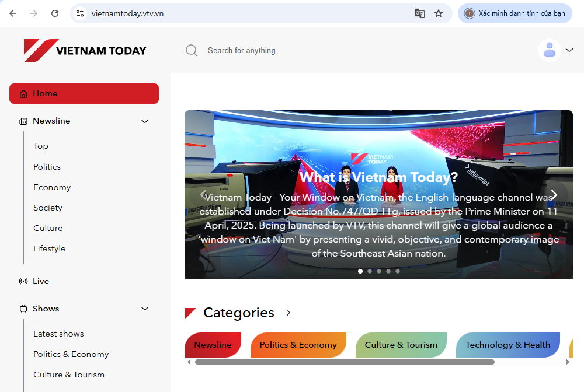Click the green Culture & Tourism pill
Image resolution: width=584 pixels, height=392 pixels.
[x=401, y=345]
